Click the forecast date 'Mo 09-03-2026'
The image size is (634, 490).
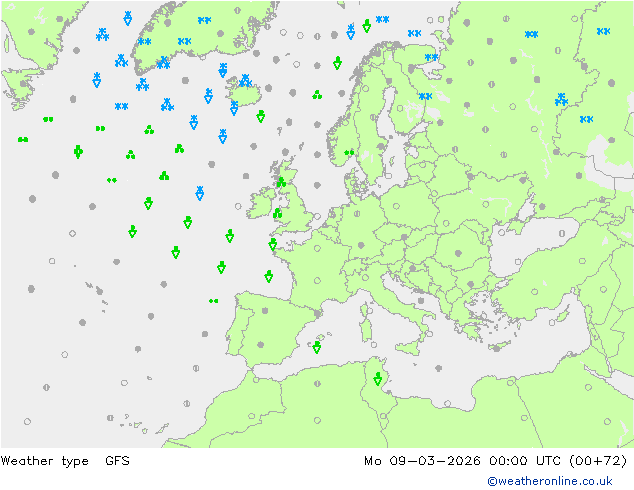[x=422, y=460]
